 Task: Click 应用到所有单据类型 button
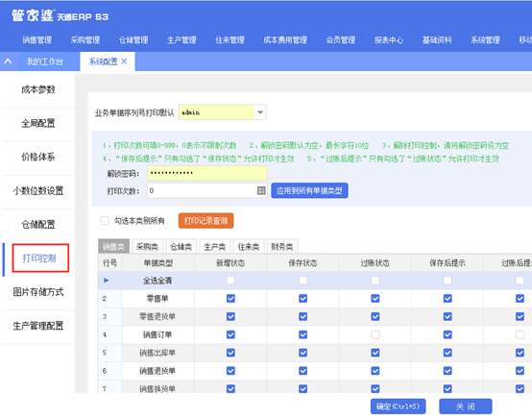pyautogui.click(x=309, y=190)
